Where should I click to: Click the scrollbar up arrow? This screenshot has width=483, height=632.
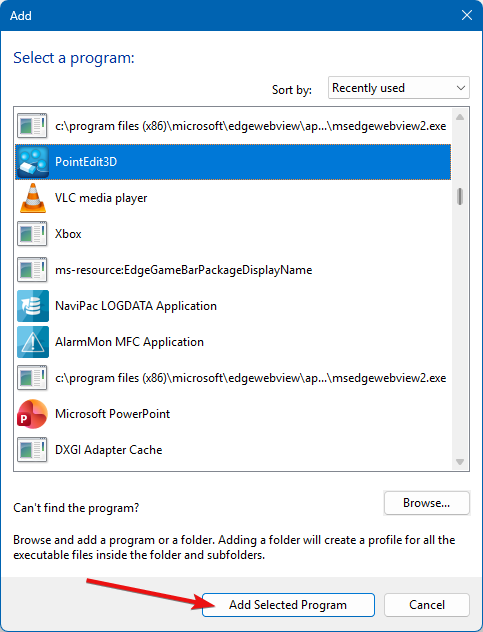[460, 117]
